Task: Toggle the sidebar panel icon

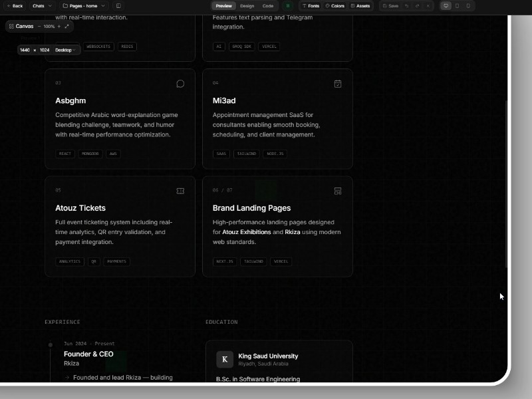Action: [x=118, y=6]
